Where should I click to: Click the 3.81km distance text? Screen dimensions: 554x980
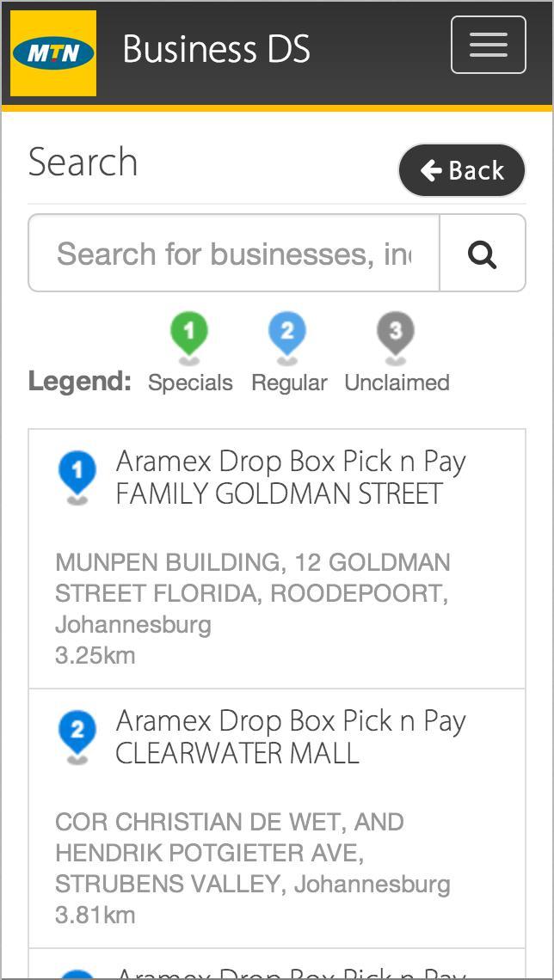pyautogui.click(x=95, y=915)
